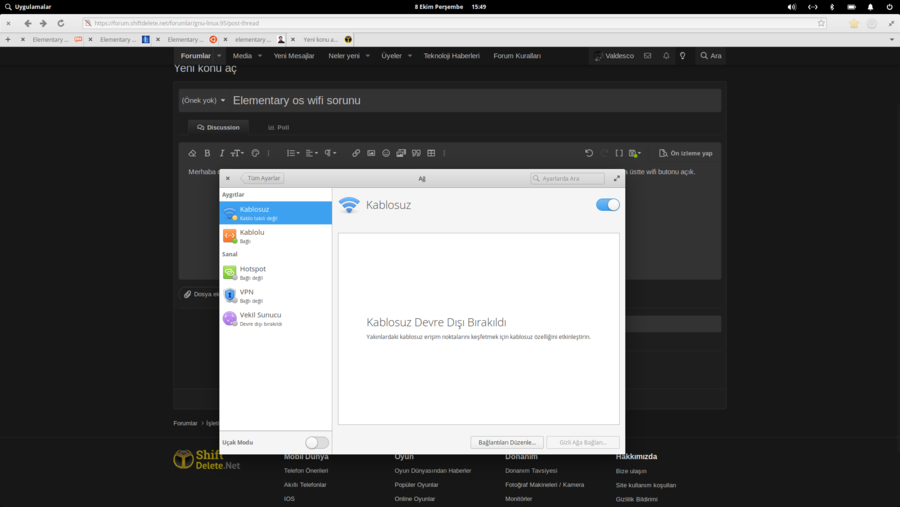Toggle the Kablosuz wireless switch off
900x507 pixels.
tap(607, 205)
